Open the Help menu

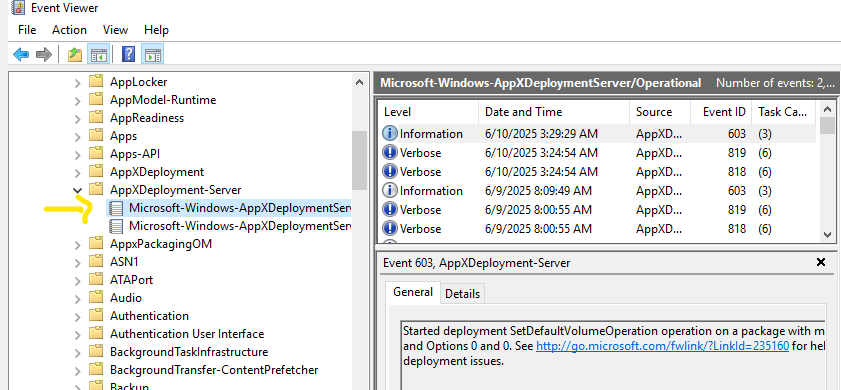[156, 30]
